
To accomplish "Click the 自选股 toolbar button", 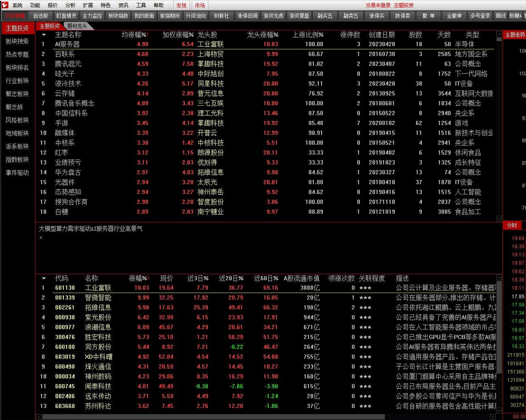I will coord(40,16).
